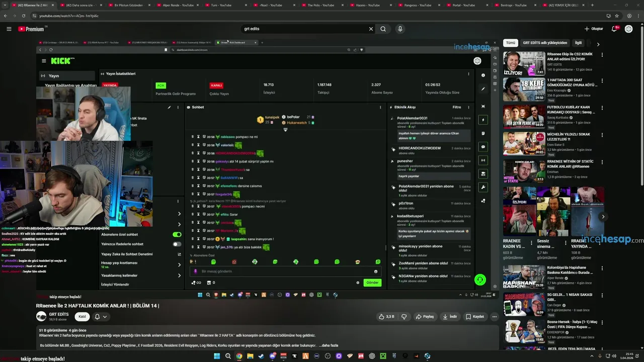Open the YouTube account avatar menu
Image resolution: width=644 pixels, height=362 pixels.
[x=628, y=29]
